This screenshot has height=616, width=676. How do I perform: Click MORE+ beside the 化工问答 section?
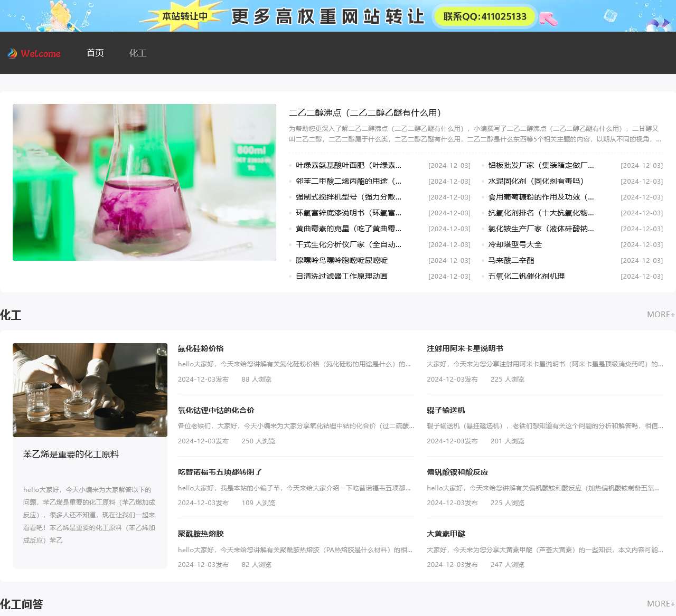(661, 603)
